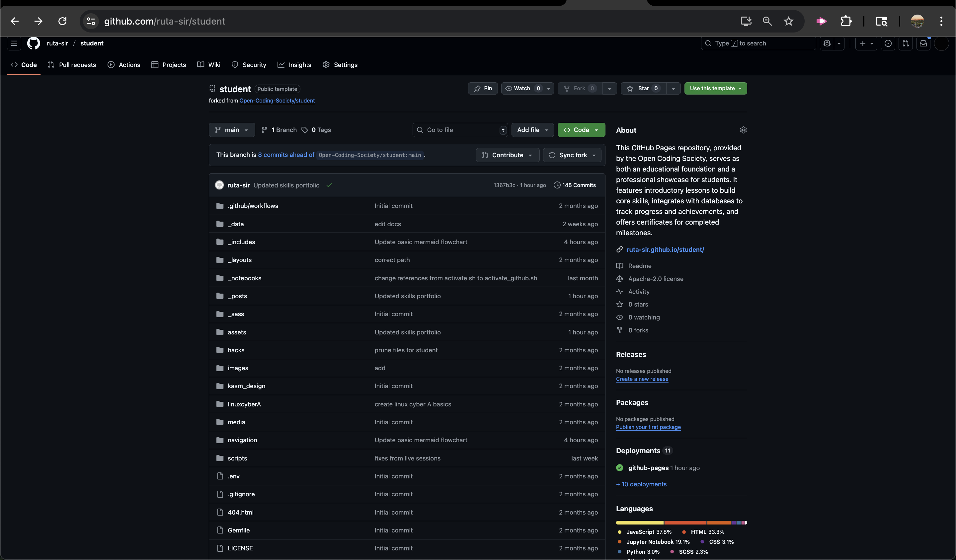The image size is (956, 560).
Task: Open the Wiki tab
Action: (x=209, y=65)
